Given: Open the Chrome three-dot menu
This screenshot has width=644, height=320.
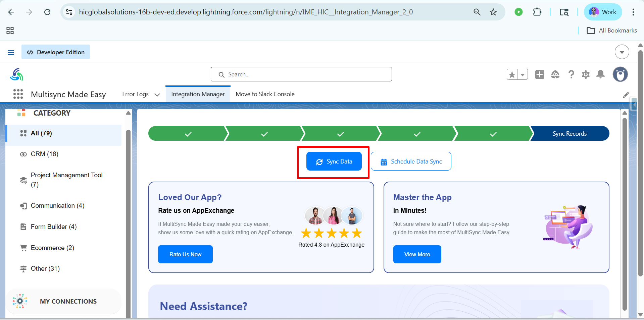Looking at the screenshot, I should 633,12.
